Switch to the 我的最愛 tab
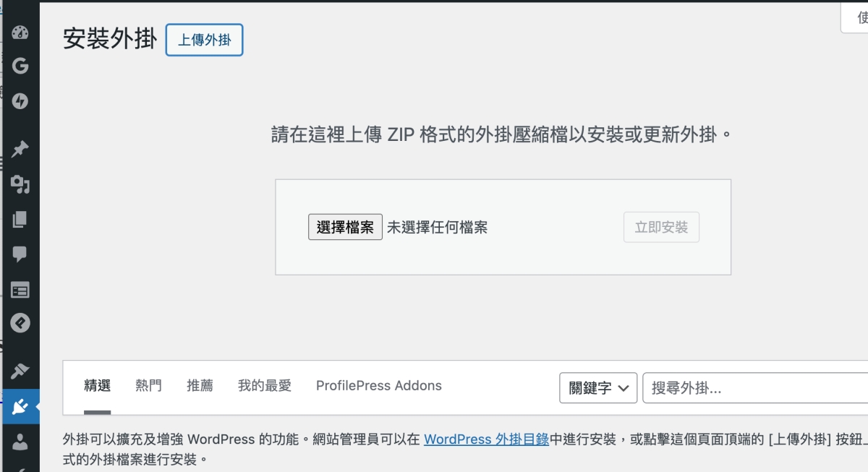 pos(265,386)
